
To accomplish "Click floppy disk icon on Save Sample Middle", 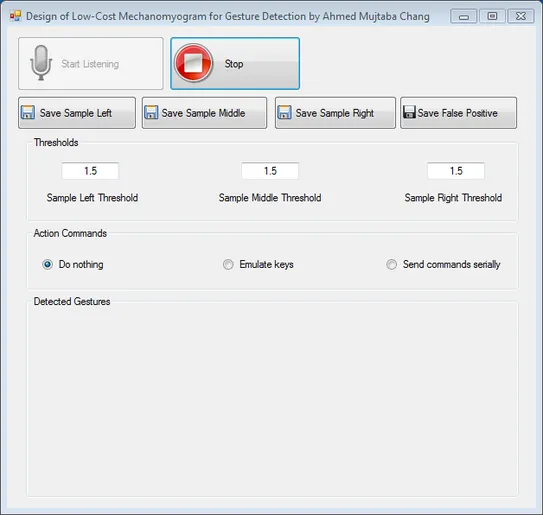I will tap(151, 113).
